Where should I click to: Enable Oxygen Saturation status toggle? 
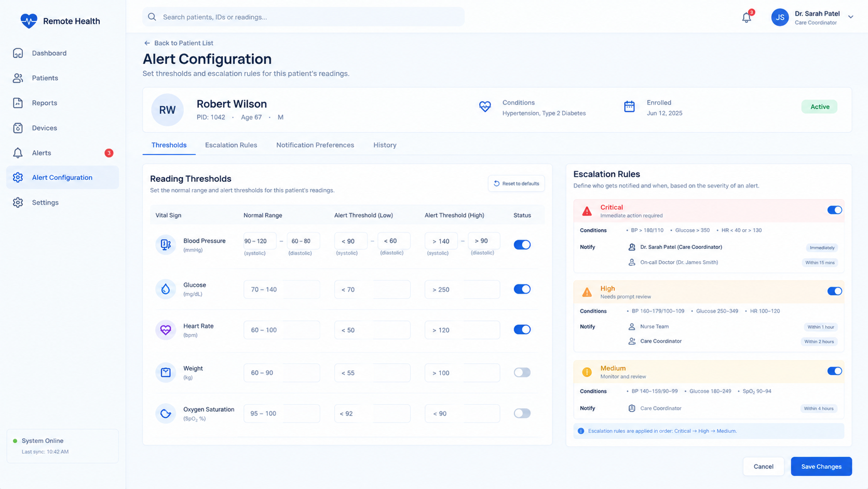point(522,414)
